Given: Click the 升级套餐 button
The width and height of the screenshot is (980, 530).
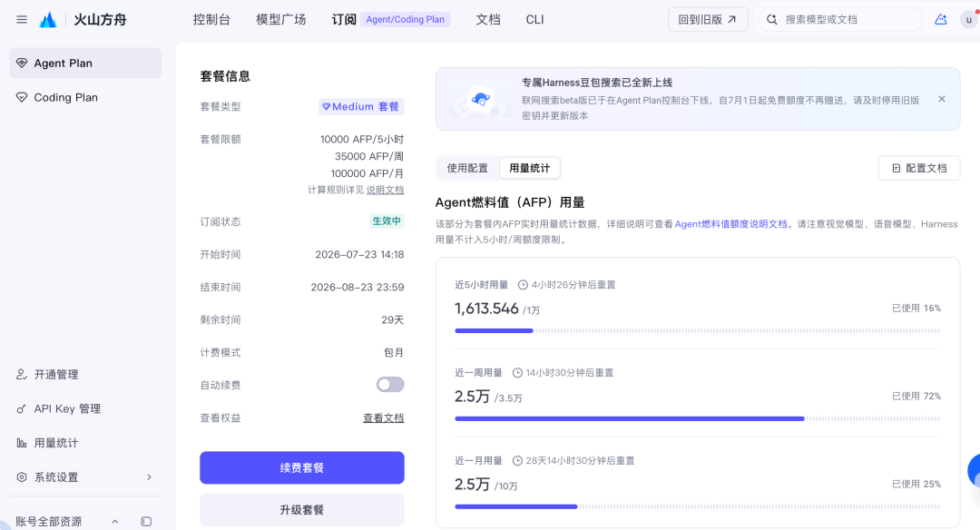Looking at the screenshot, I should (x=302, y=510).
